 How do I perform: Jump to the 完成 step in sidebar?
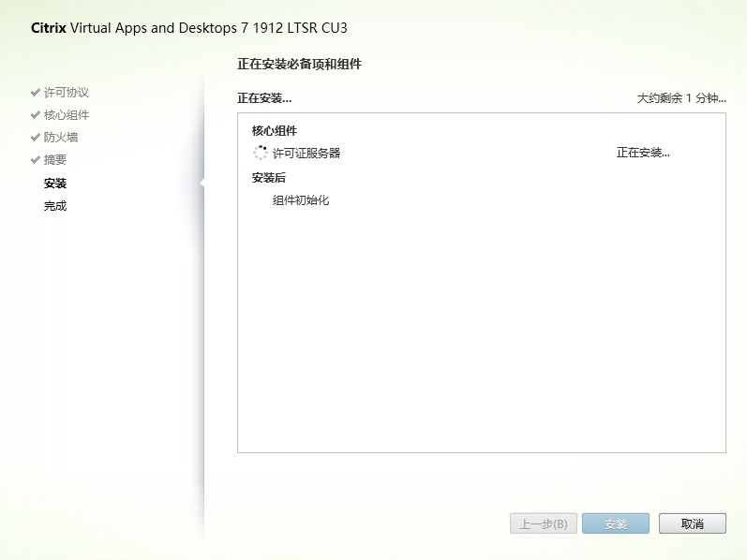click(x=55, y=206)
